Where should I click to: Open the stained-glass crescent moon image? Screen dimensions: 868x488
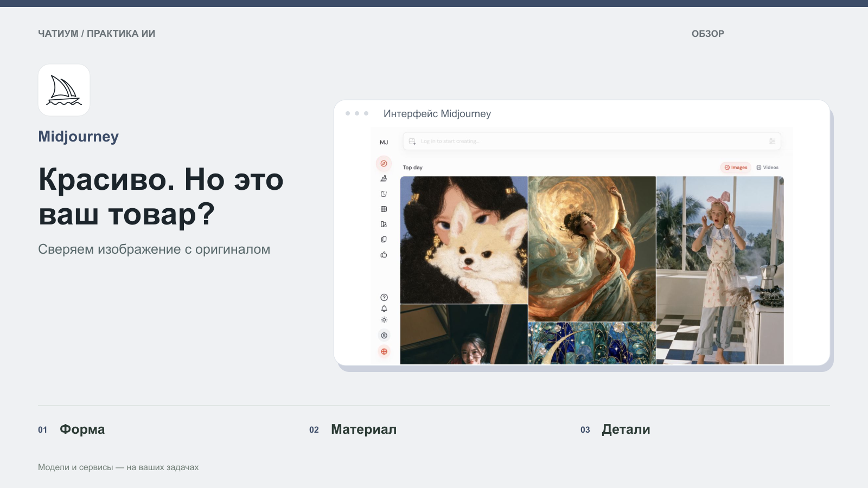(x=592, y=344)
